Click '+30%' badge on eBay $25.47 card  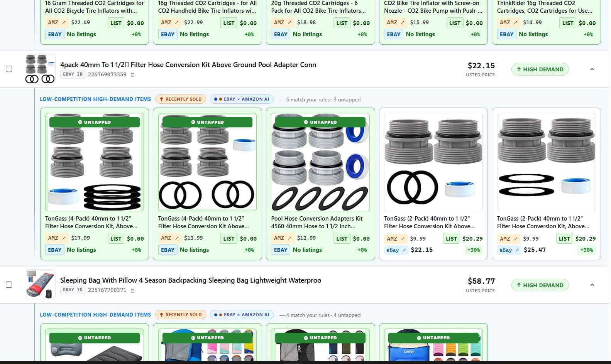(587, 250)
